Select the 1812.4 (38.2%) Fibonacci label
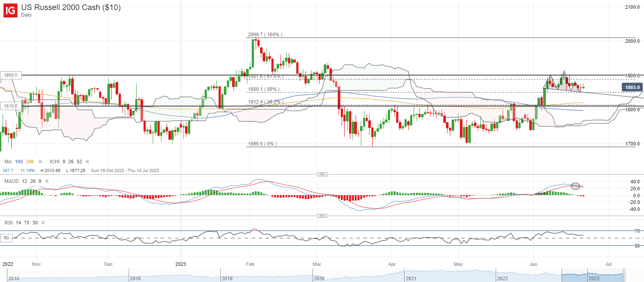This screenshot has height=282, width=644. 267,102
